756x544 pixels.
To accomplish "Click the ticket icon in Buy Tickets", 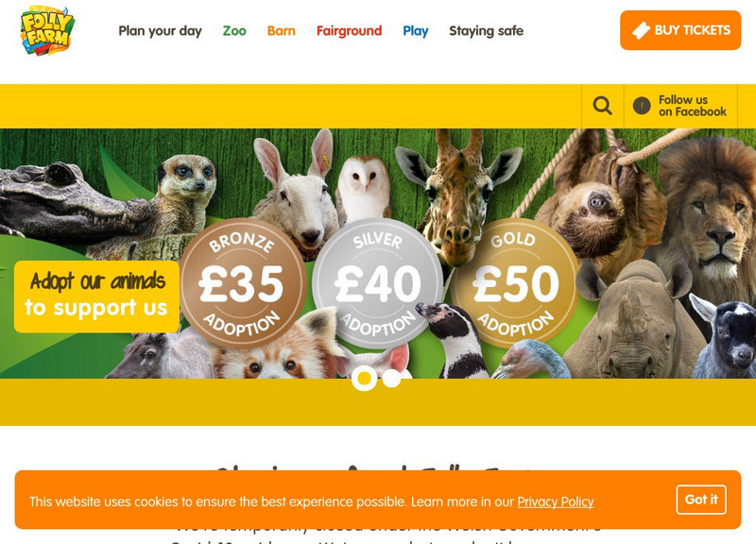I will (x=641, y=30).
